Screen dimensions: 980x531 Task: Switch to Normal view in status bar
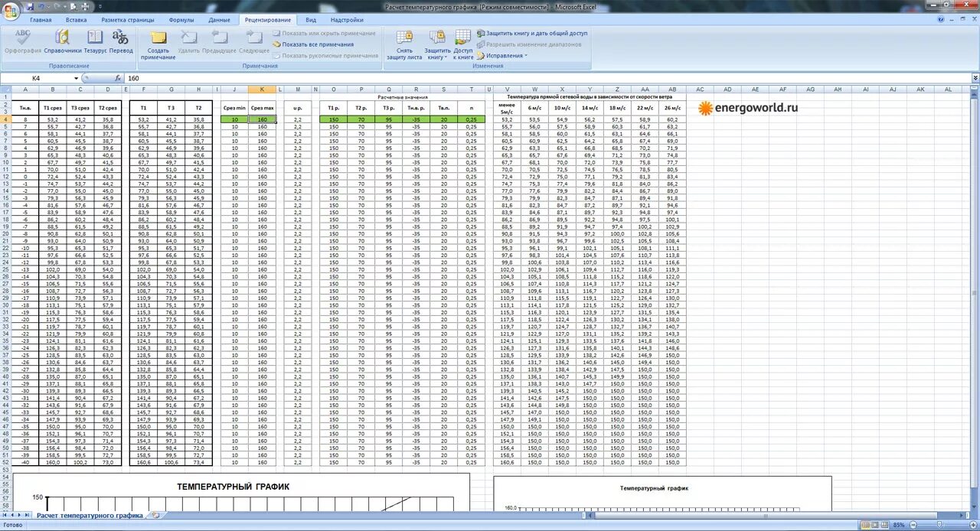[x=865, y=525]
